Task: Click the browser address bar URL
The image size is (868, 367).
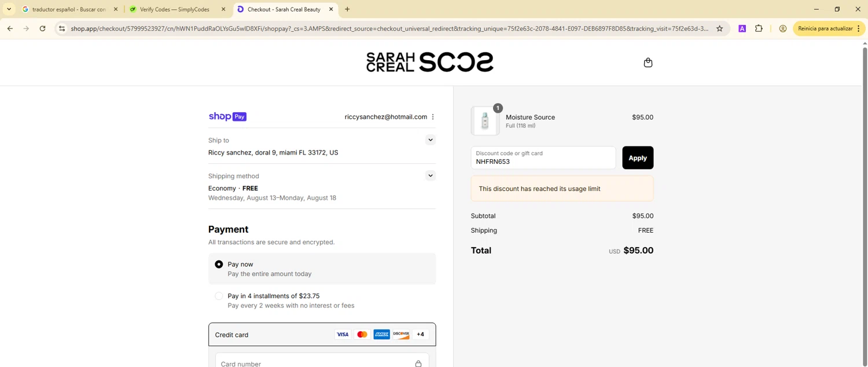Action: pos(389,28)
